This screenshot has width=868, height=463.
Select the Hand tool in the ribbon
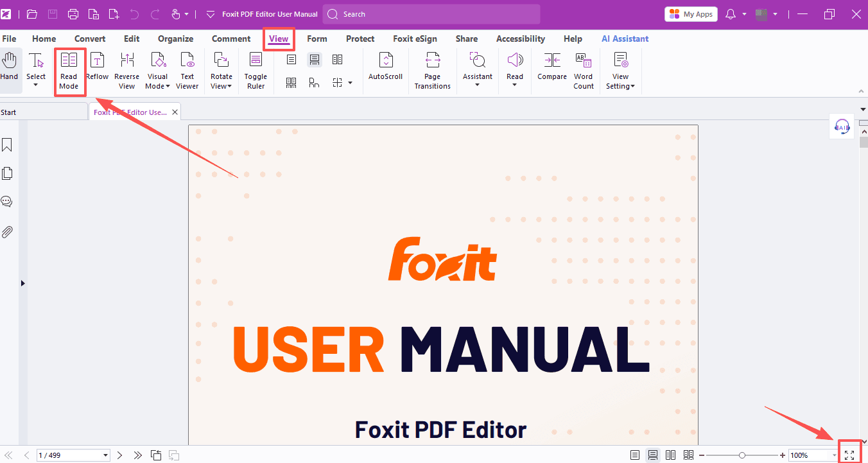point(9,67)
